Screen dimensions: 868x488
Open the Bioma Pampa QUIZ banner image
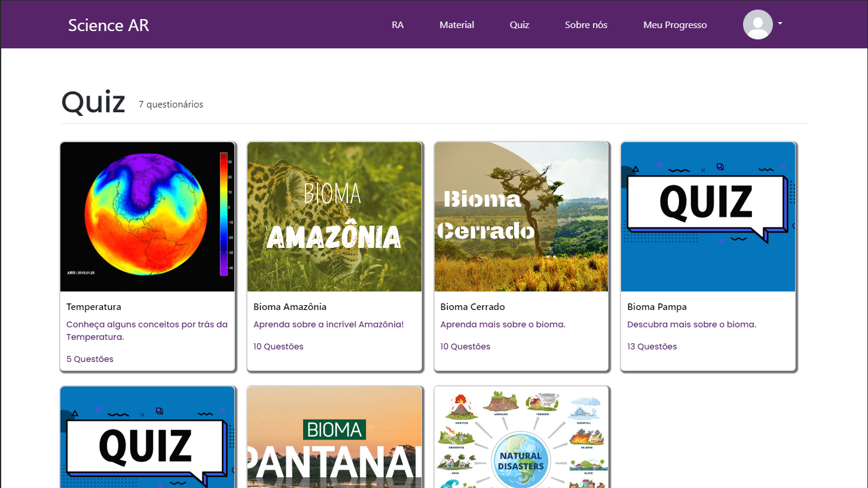pos(708,217)
